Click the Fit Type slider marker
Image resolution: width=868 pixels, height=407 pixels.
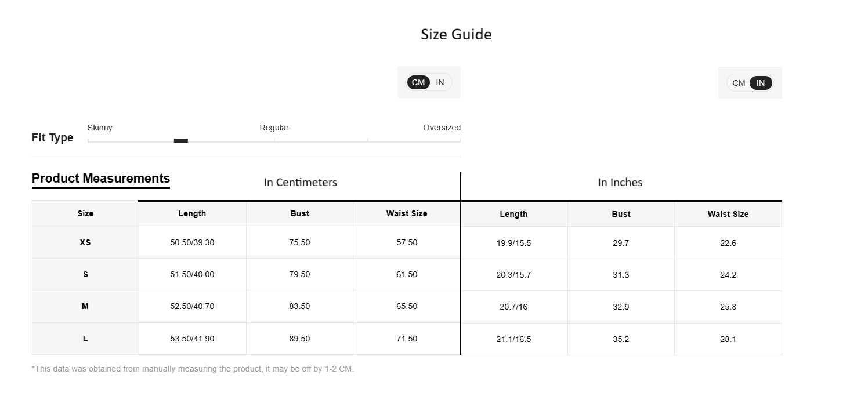181,140
